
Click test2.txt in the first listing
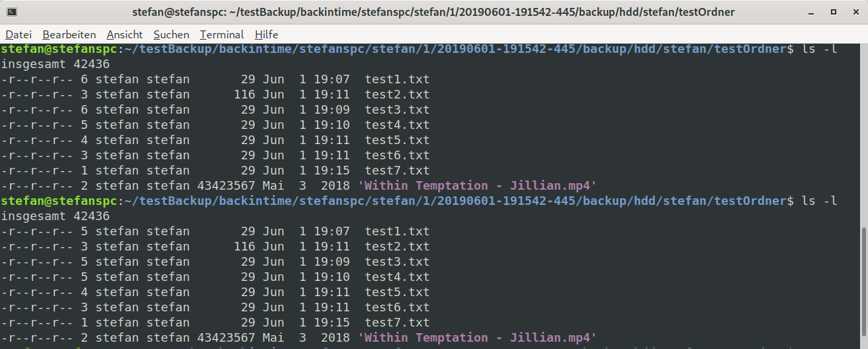click(397, 95)
